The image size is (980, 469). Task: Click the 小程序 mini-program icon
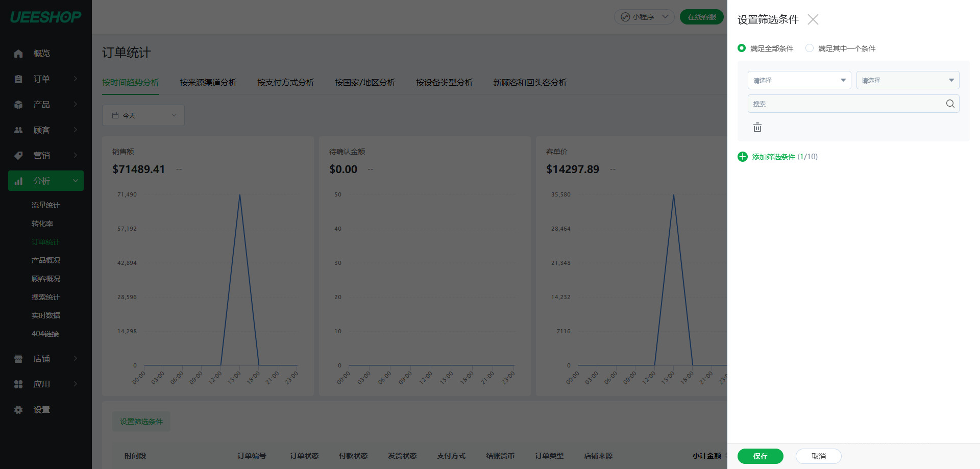coord(625,17)
